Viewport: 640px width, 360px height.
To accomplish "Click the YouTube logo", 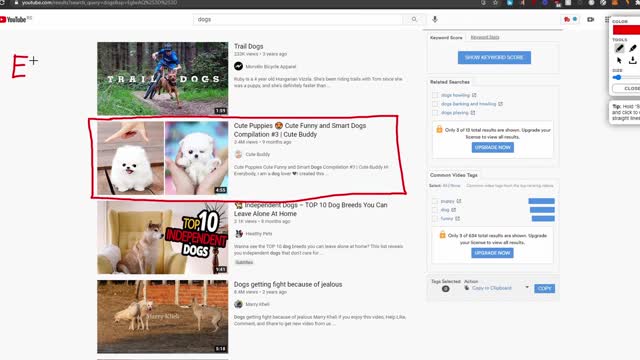I will tap(16, 19).
